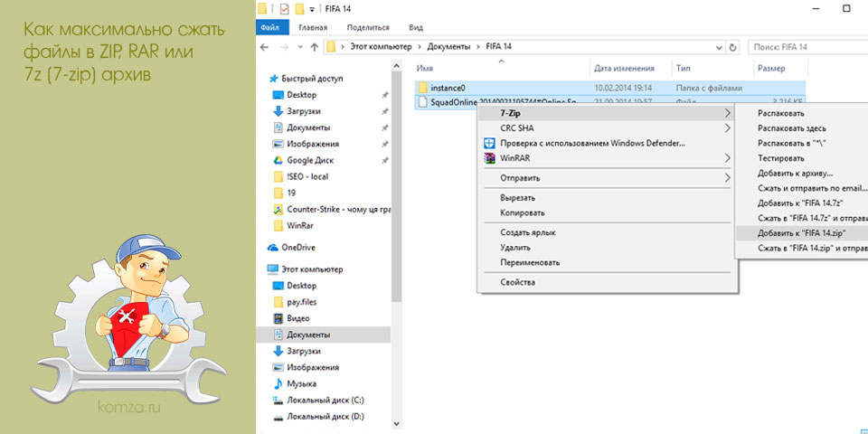Expand the 7-Zip context submenu
868x434 pixels.
click(608, 114)
